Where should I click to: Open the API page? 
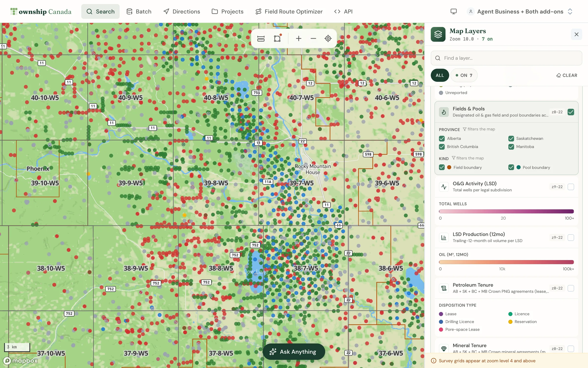coord(343,12)
